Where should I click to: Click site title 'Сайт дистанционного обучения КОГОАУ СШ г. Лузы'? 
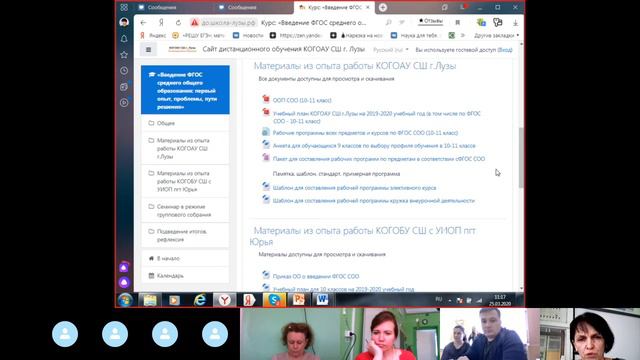click(x=283, y=49)
